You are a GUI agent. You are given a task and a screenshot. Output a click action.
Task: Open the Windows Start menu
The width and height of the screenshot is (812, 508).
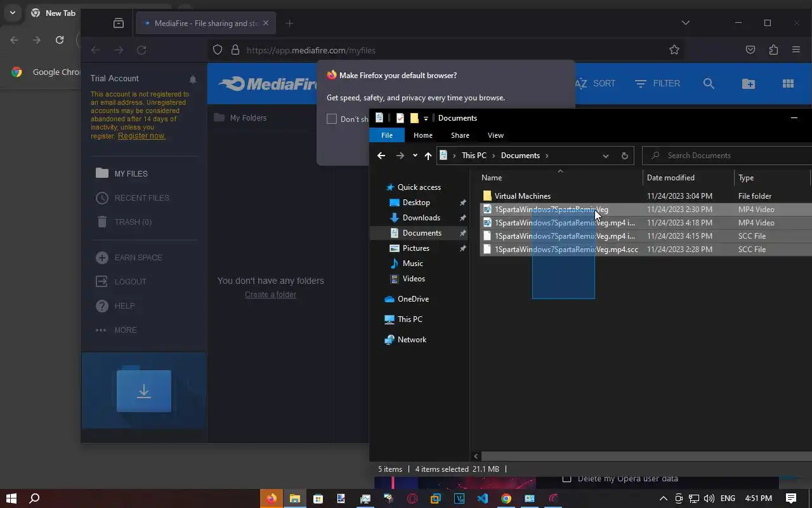point(11,498)
